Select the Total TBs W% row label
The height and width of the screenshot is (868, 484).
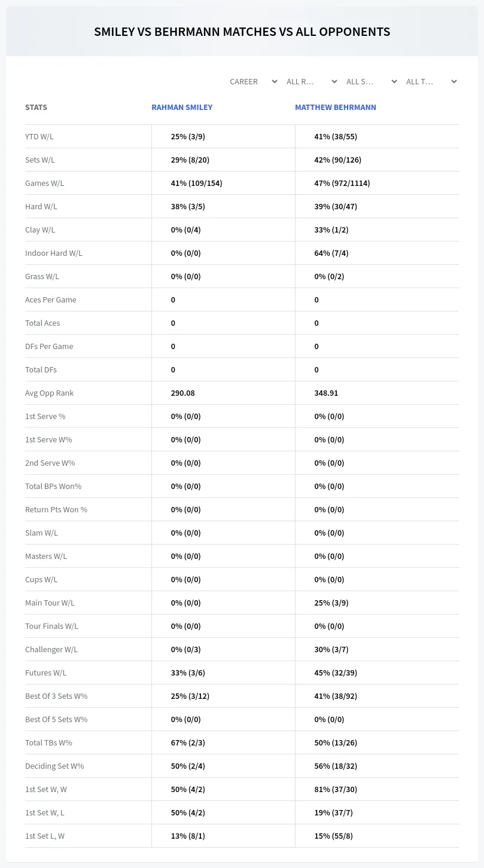point(48,742)
